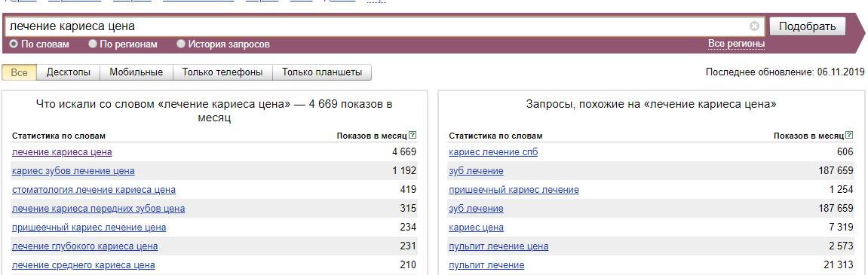Switch to the 'Только телефоны' tab
Image resolution: width=868 pixels, height=275 pixels.
point(222,72)
